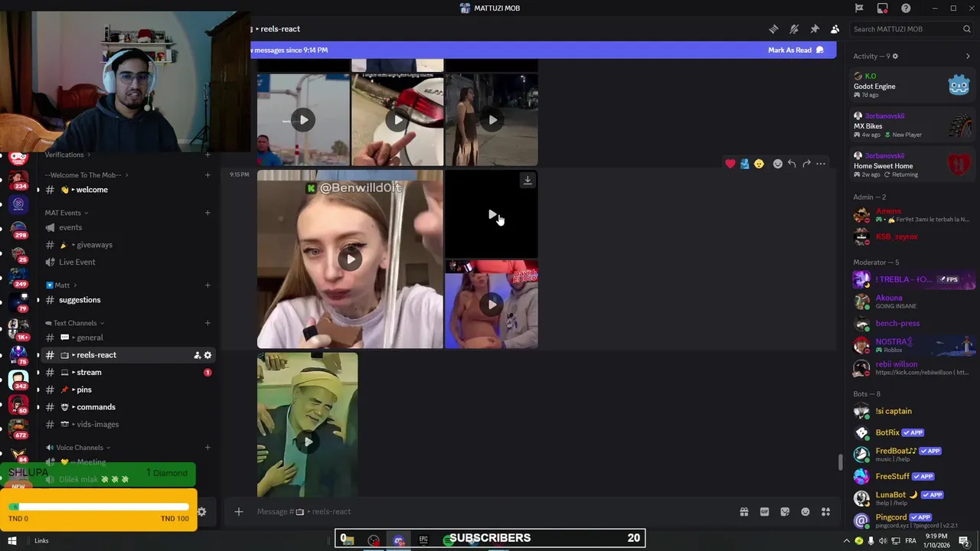This screenshot has width=980, height=551.
Task: Play the black video thumbnail
Action: pyautogui.click(x=492, y=215)
